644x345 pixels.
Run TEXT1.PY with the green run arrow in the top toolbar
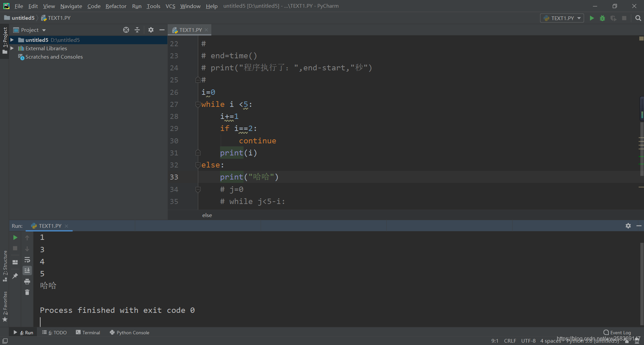click(x=592, y=18)
